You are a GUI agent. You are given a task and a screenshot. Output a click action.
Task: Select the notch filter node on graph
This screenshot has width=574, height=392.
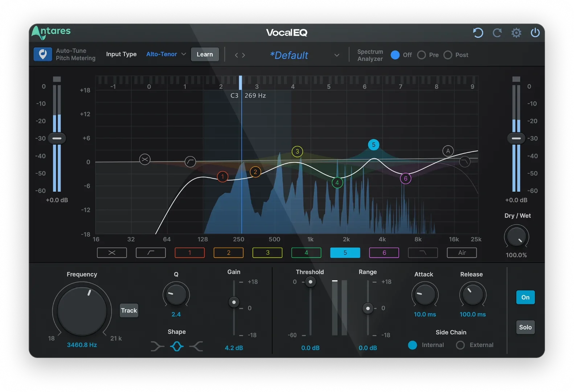(x=145, y=159)
